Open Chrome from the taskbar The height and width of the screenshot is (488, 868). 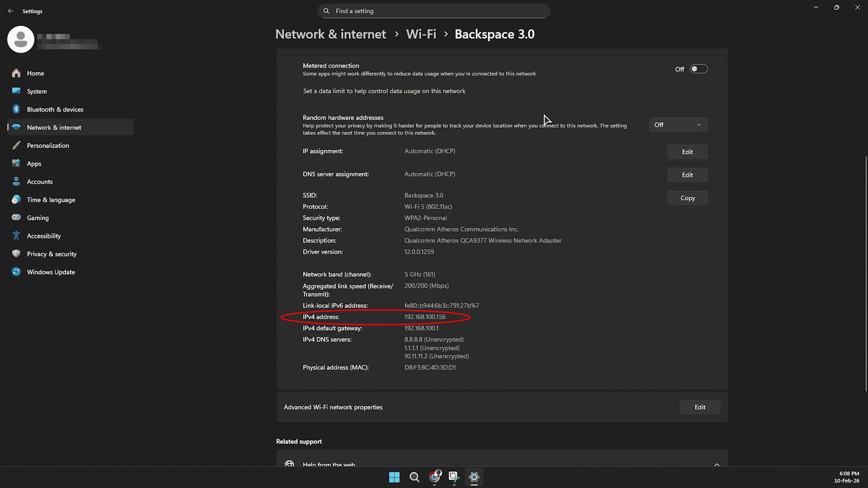[435, 477]
